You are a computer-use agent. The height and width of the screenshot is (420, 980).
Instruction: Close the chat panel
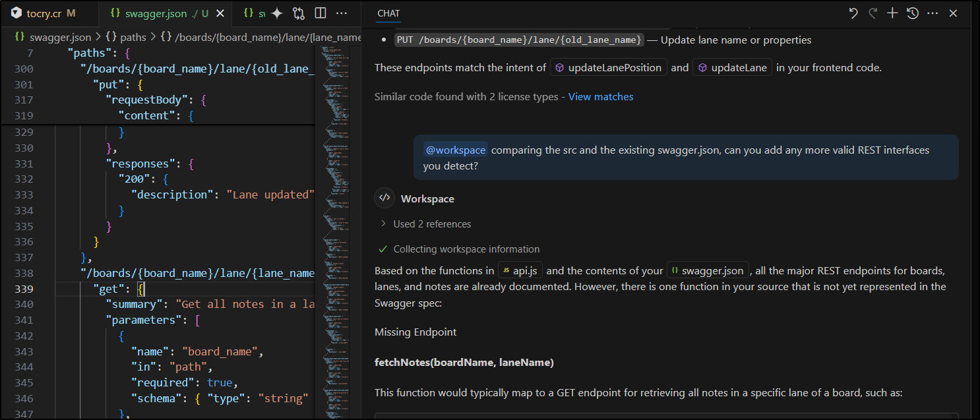point(953,13)
